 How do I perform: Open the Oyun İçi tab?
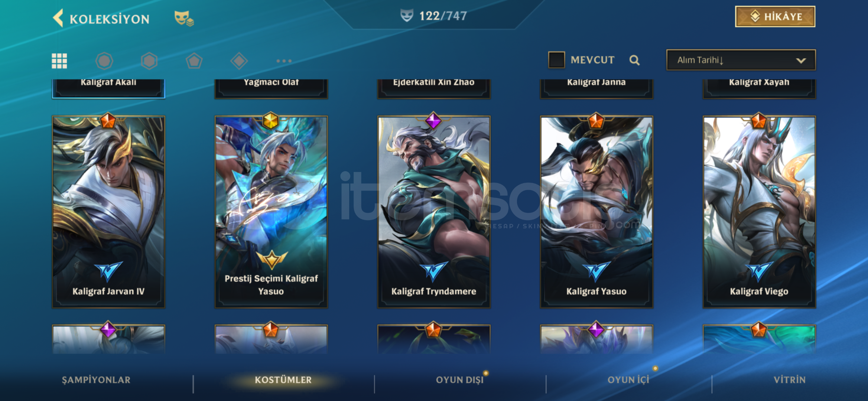tap(628, 380)
